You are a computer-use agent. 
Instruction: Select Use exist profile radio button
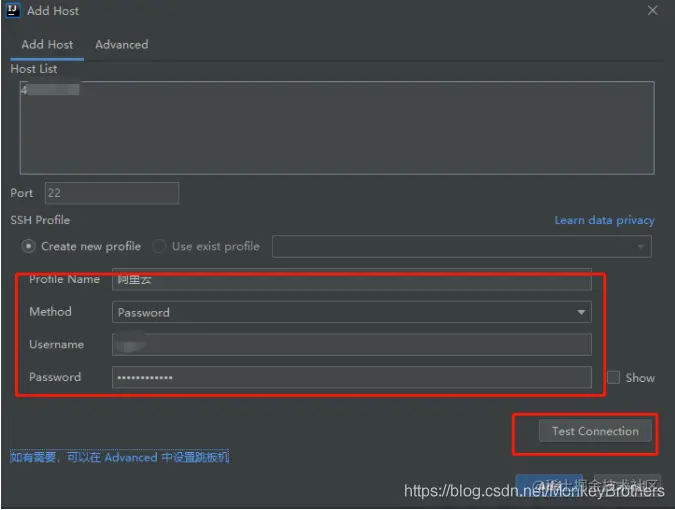[x=159, y=247]
